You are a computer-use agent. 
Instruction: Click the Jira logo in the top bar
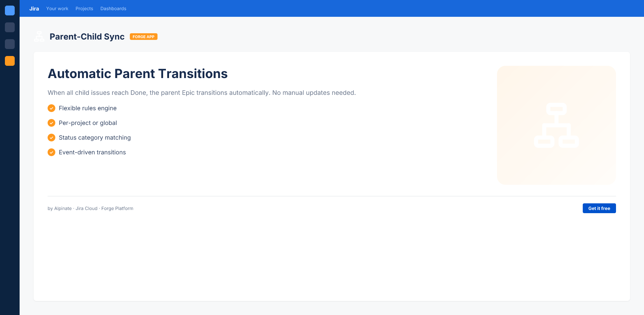pos(34,8)
